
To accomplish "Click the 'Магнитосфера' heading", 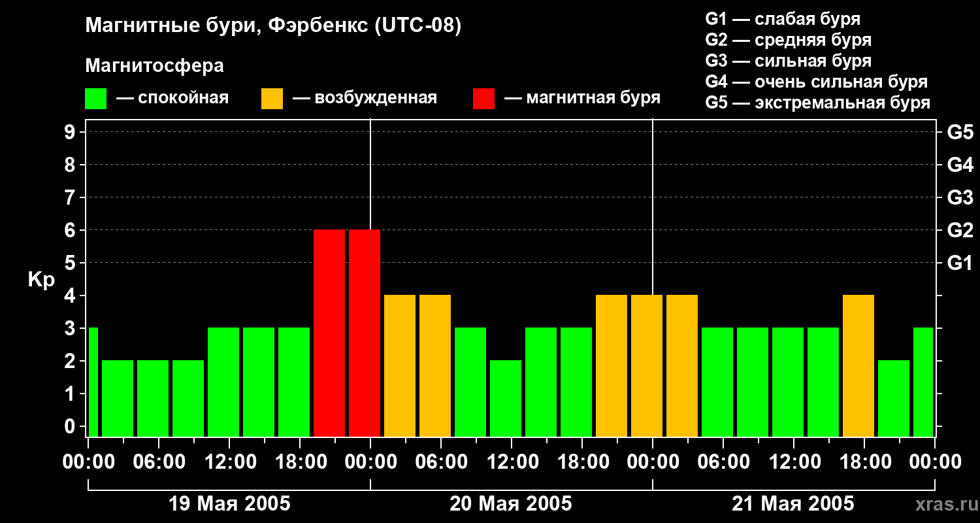I will (154, 66).
